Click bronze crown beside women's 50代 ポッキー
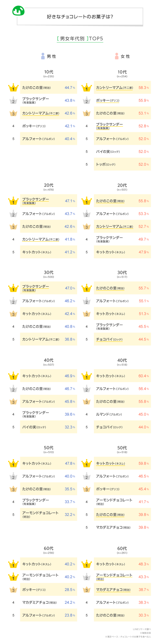The height and width of the screenshot is (644, 160). click(87, 489)
